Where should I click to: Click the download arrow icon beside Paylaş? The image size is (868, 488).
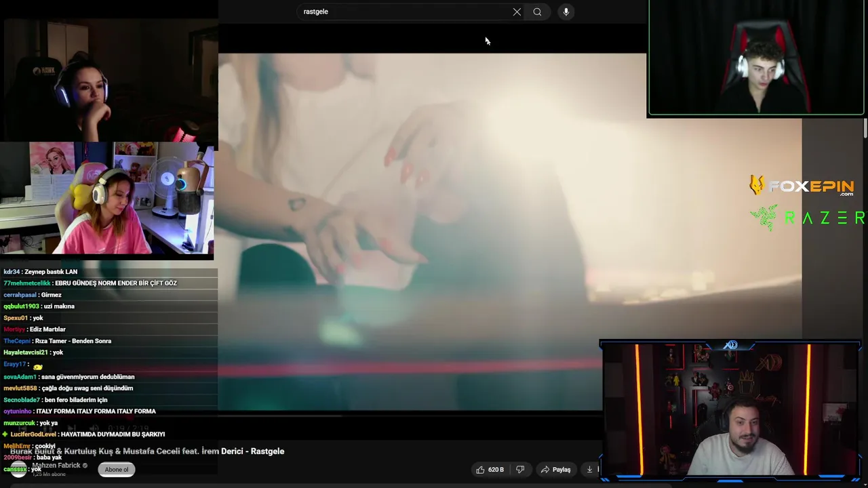click(x=589, y=469)
